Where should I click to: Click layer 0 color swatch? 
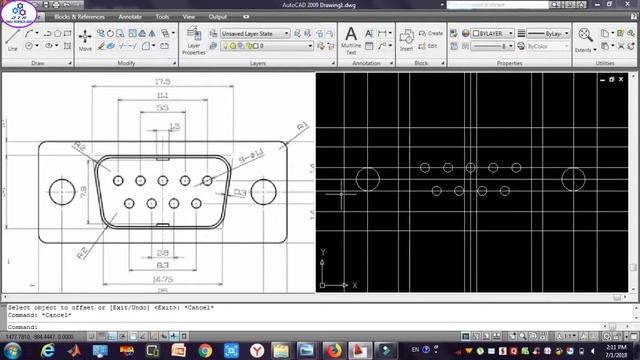tap(256, 46)
